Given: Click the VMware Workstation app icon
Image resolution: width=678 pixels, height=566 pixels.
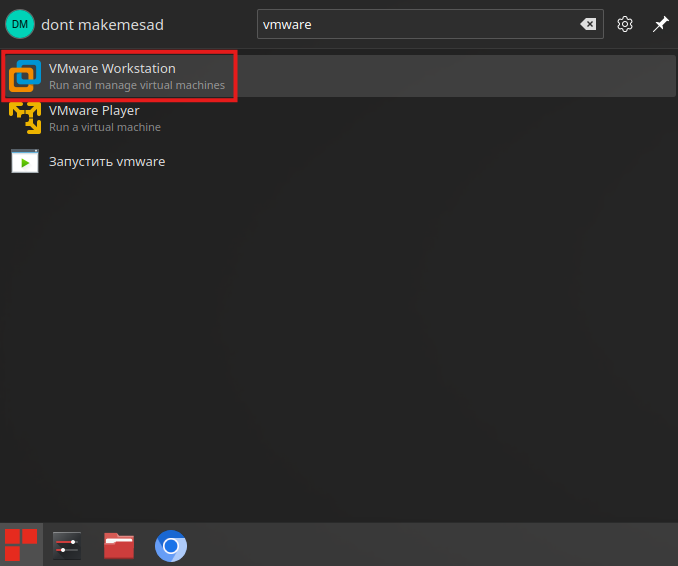Looking at the screenshot, I should (25, 76).
